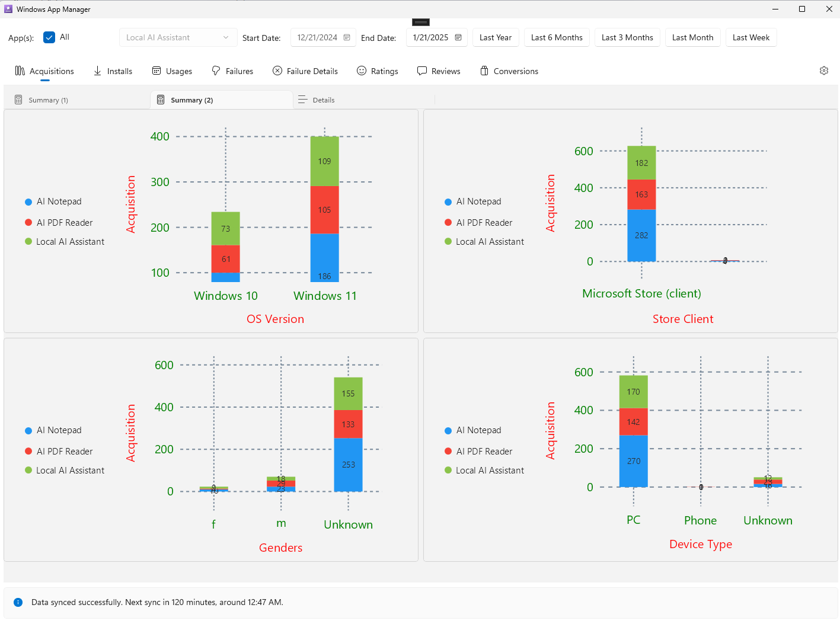The height and width of the screenshot is (624, 840).
Task: Click the Start Date field 12/21/2024
Action: pos(324,37)
